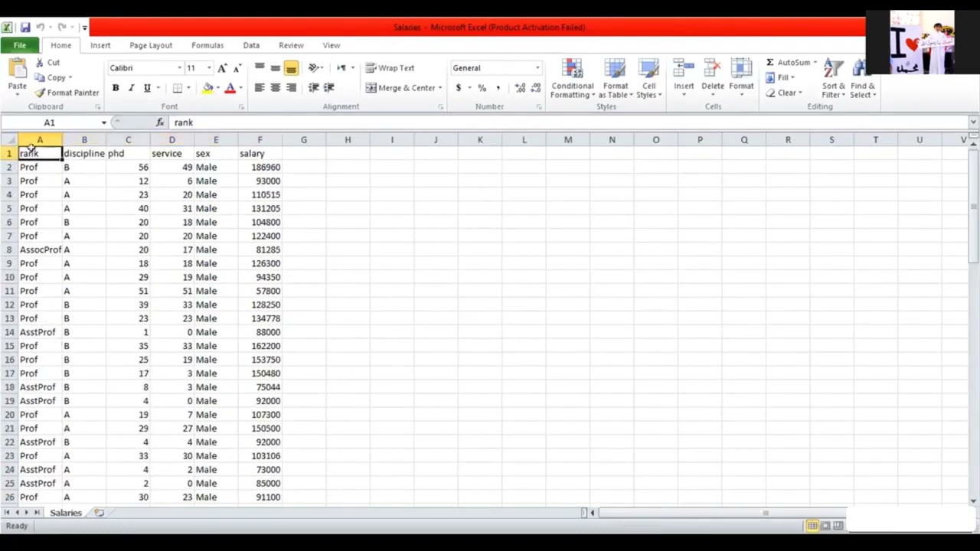This screenshot has width=980, height=551.
Task: Click Accounting Number Format dollar icon
Action: point(459,88)
